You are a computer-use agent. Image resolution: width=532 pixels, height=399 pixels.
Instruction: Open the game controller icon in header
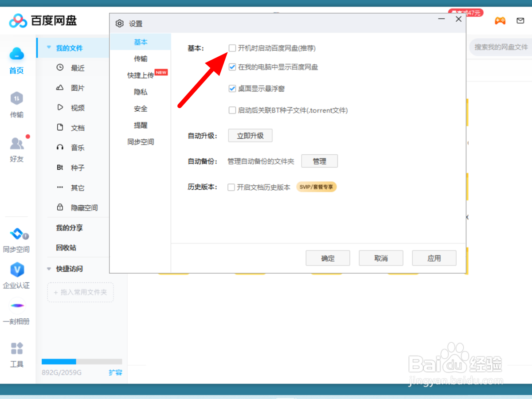coord(500,21)
